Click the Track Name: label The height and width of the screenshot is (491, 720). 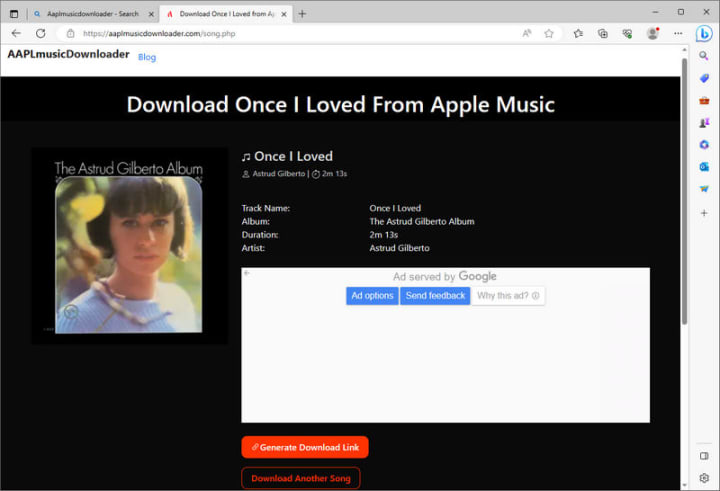pyautogui.click(x=266, y=208)
